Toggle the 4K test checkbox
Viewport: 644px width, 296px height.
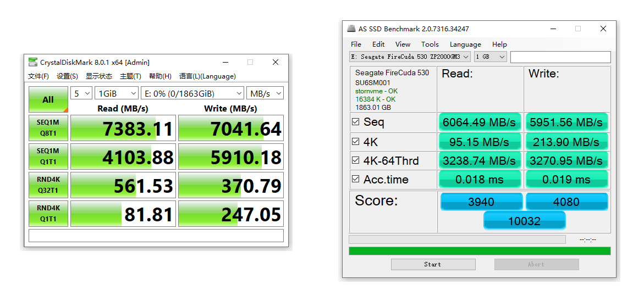click(x=355, y=142)
